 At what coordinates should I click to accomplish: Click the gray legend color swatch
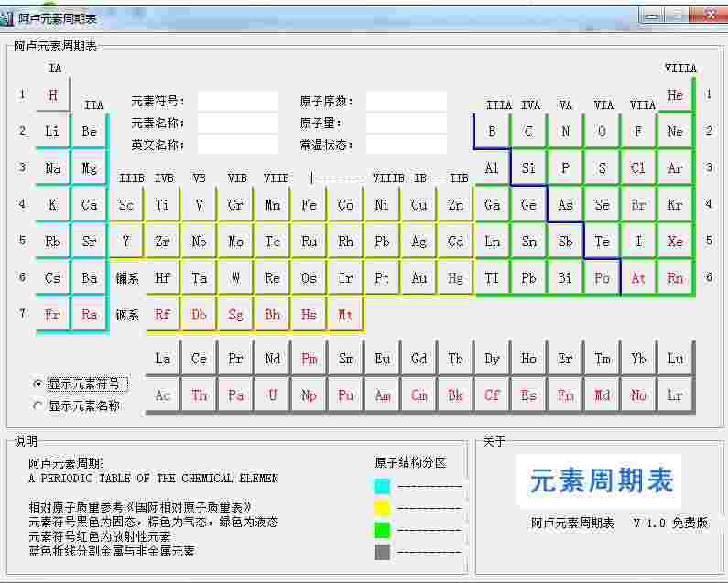(x=382, y=552)
